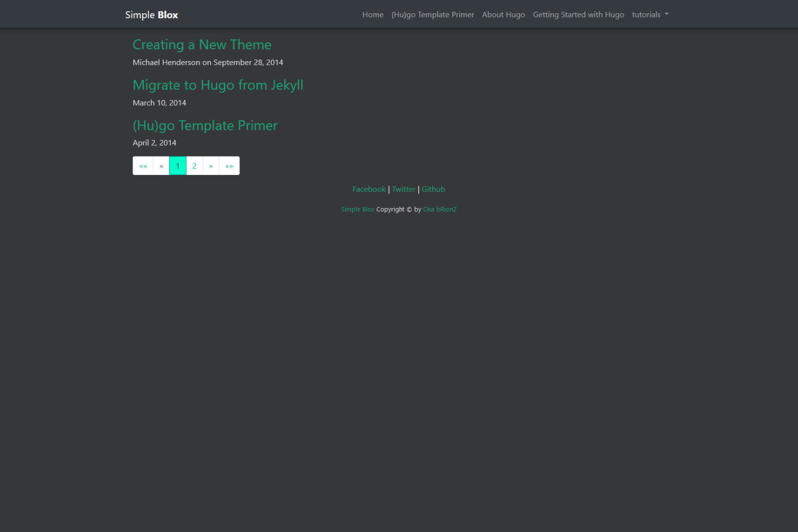The width and height of the screenshot is (798, 532).
Task: Open the (Hu)go Template Primer post title
Action: tap(205, 126)
